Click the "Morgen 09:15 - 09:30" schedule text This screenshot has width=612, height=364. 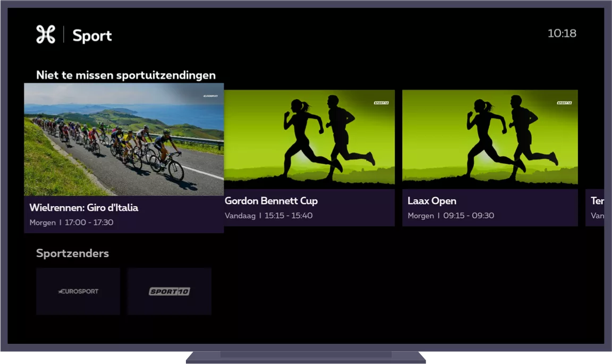point(450,216)
